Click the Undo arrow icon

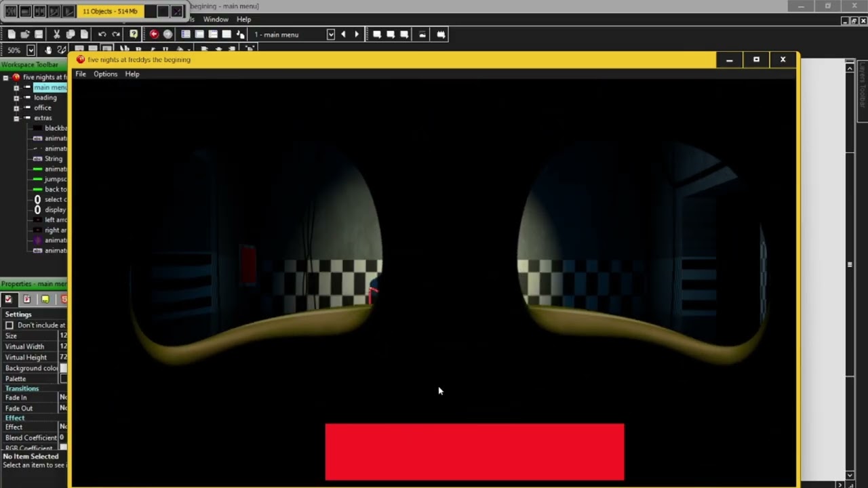tap(102, 35)
